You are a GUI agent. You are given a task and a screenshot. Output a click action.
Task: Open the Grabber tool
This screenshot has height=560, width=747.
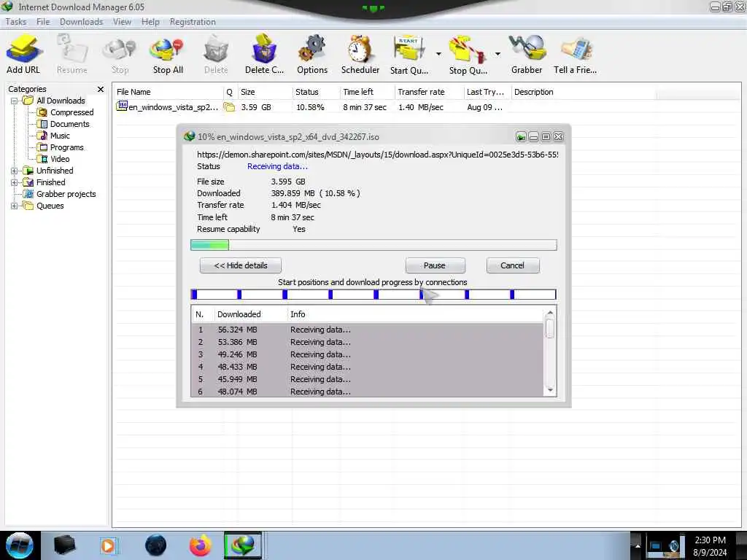(x=527, y=54)
